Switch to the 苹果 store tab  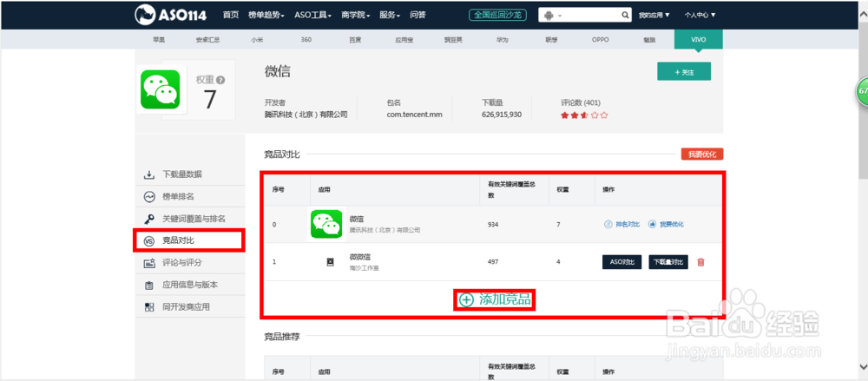point(159,40)
